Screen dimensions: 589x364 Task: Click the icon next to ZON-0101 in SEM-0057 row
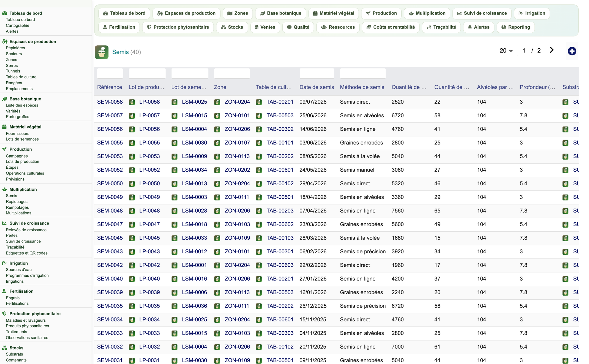[217, 116]
